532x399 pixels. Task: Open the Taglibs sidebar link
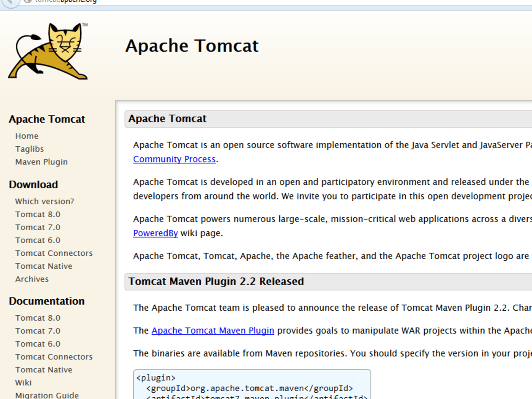point(29,149)
